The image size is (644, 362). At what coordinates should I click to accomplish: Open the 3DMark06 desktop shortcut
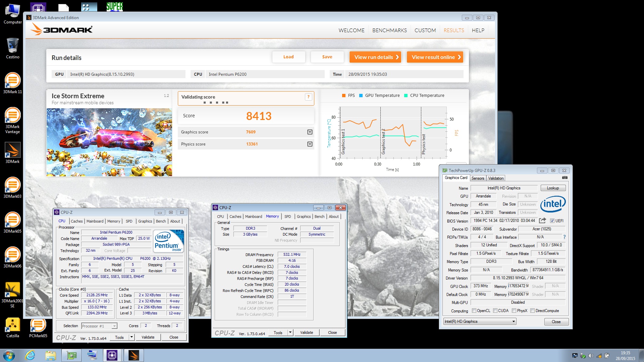pos(12,257)
